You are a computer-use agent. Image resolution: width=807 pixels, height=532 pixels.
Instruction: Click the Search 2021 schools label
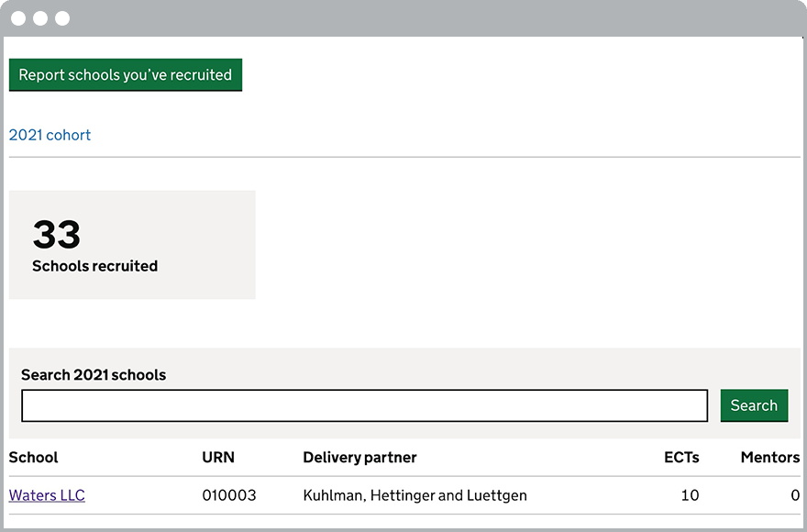[94, 374]
